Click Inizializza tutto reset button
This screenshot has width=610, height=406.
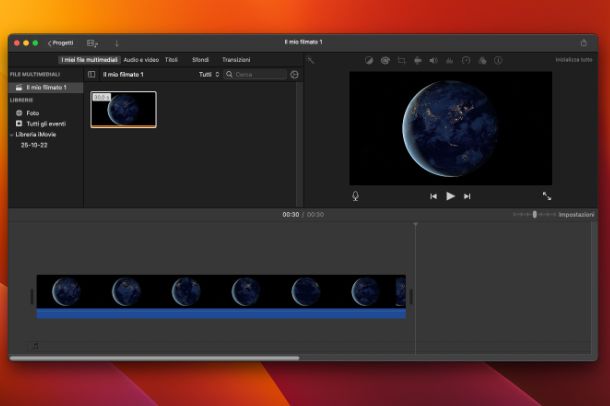click(574, 60)
